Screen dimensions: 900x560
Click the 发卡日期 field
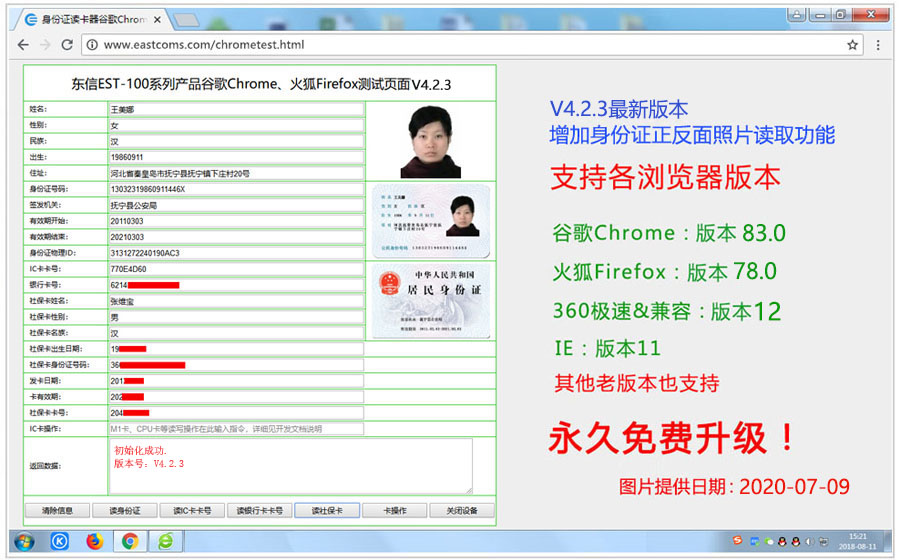(x=236, y=380)
